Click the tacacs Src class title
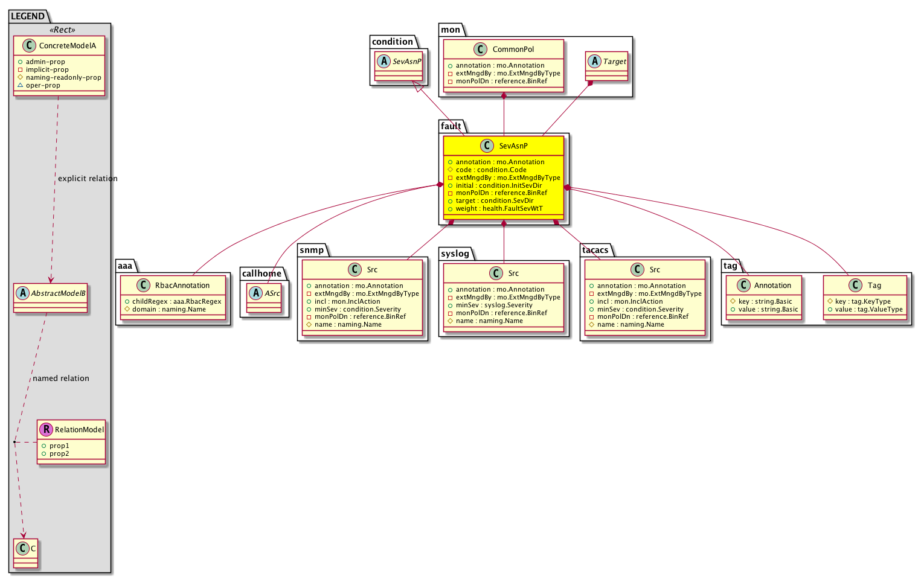Viewport: 924px width, 579px height. click(x=655, y=270)
